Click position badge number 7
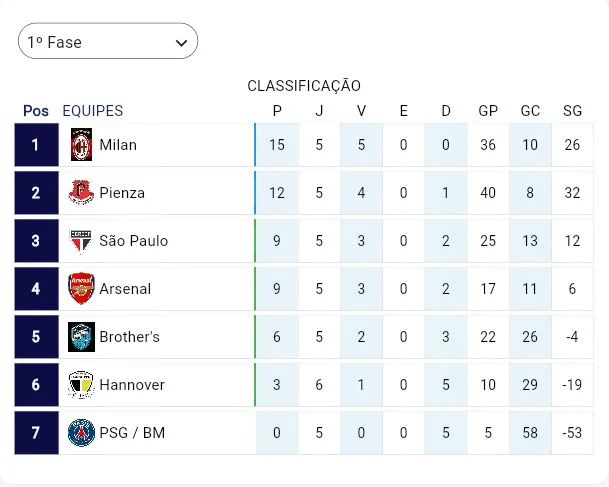This screenshot has height=487, width=609. (36, 433)
